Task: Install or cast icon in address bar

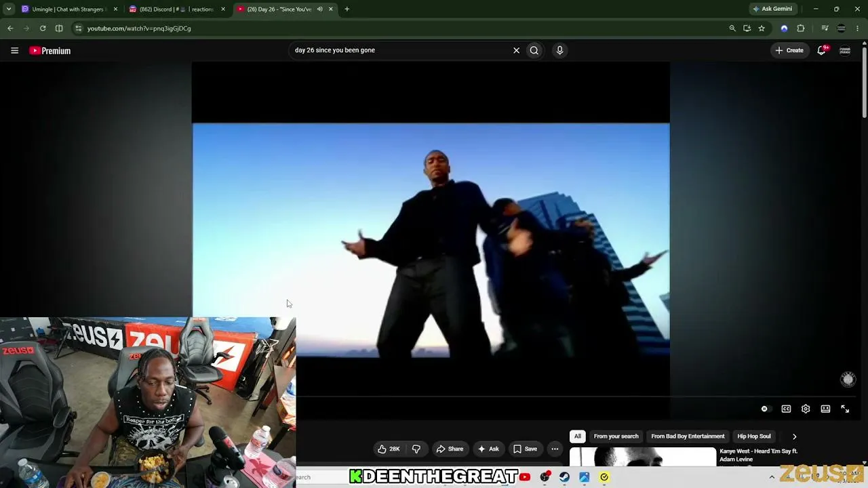Action: pyautogui.click(x=747, y=28)
